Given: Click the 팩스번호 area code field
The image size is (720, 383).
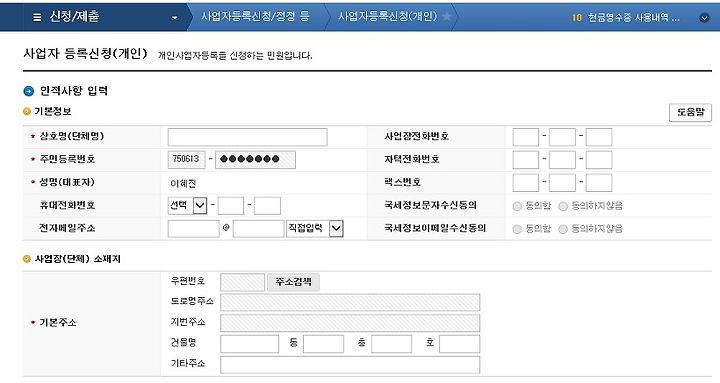Looking at the screenshot, I should [x=525, y=183].
